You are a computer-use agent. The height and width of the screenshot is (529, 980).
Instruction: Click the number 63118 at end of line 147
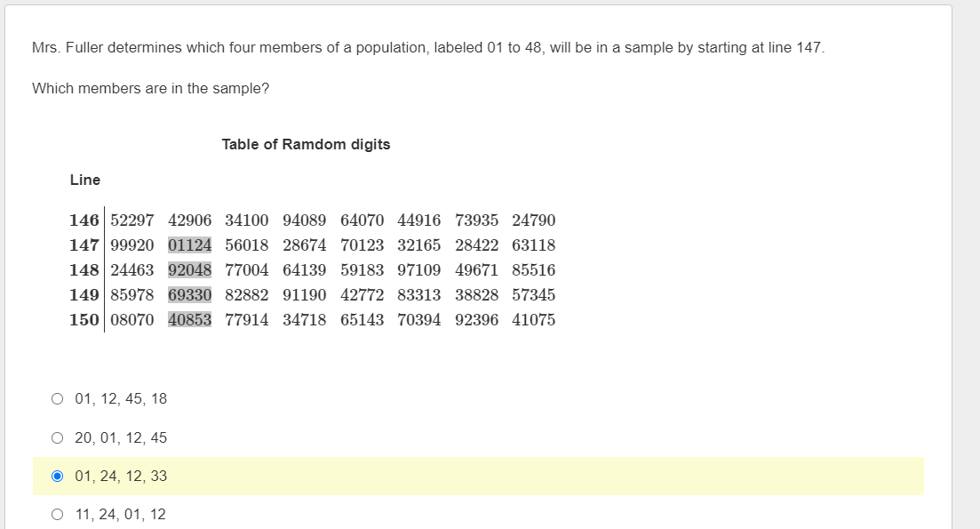click(534, 245)
